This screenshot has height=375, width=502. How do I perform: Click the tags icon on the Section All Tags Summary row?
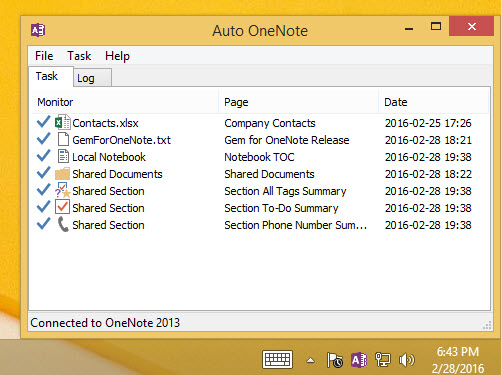[x=63, y=190]
